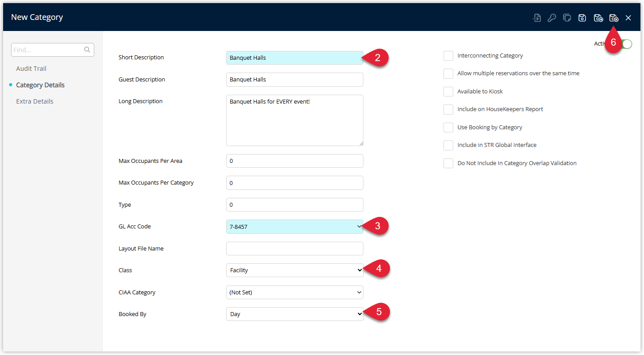This screenshot has width=644, height=355.
Task: Click the Save and Exit icon
Action: (x=613, y=18)
